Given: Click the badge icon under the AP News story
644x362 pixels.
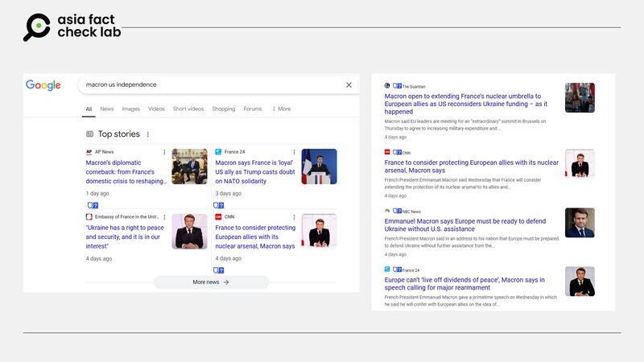Looking at the screenshot, I should (91, 205).
